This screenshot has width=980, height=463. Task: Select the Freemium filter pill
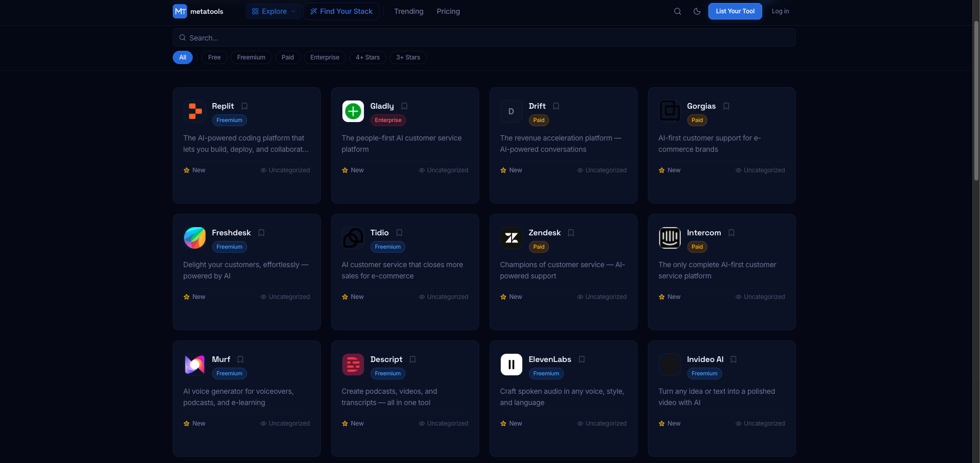pos(251,57)
